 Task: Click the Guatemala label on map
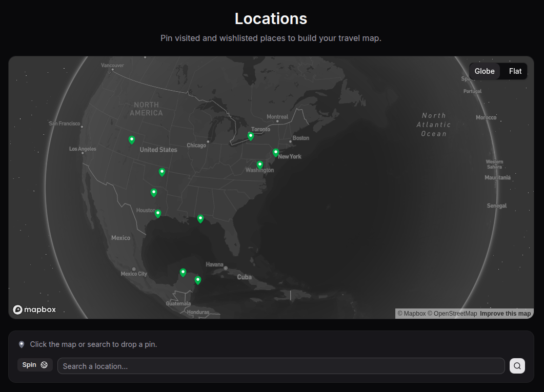[178, 304]
